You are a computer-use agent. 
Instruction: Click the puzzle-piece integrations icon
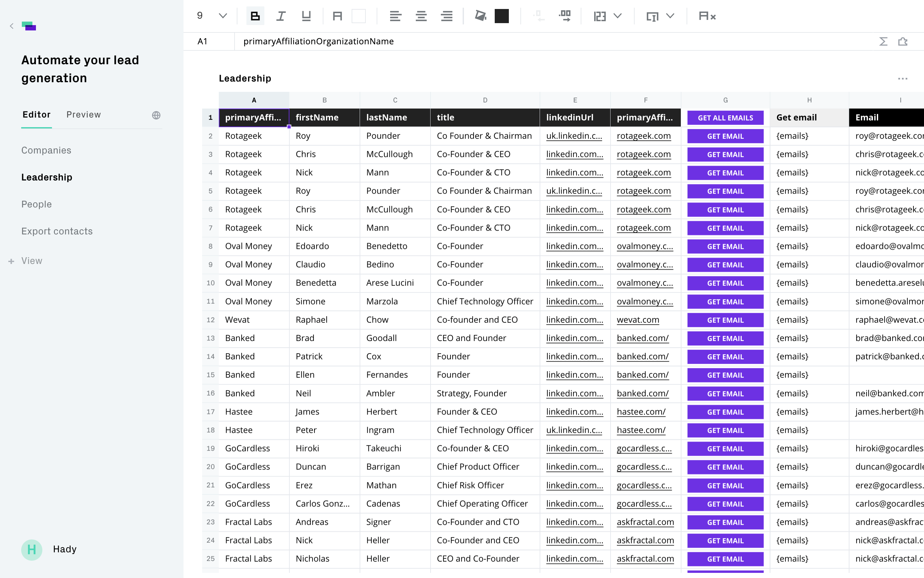point(903,41)
